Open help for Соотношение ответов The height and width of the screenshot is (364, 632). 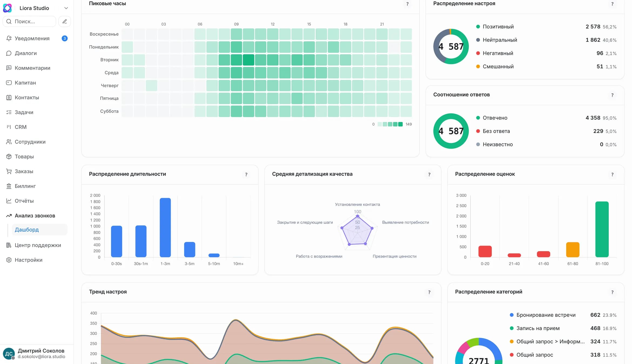click(612, 95)
